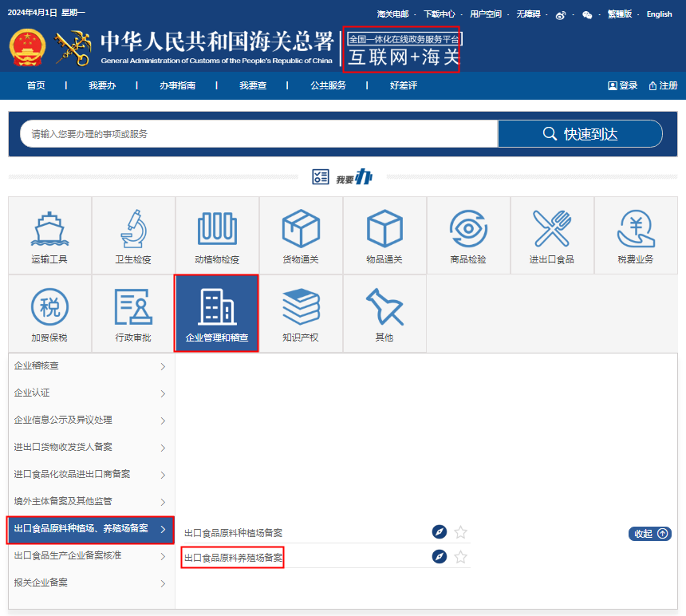This screenshot has width=686, height=616.
Task: Open the 出口食品原料种植场备案 service link
Action: 233,533
